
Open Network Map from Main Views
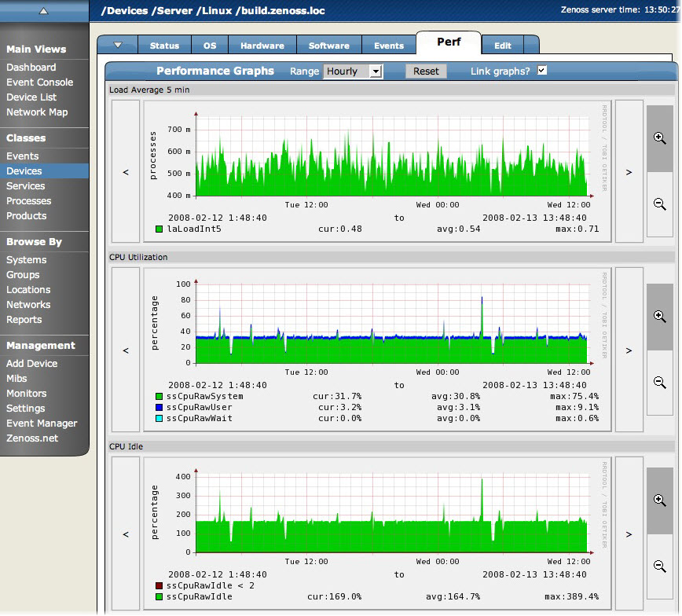pyautogui.click(x=37, y=112)
